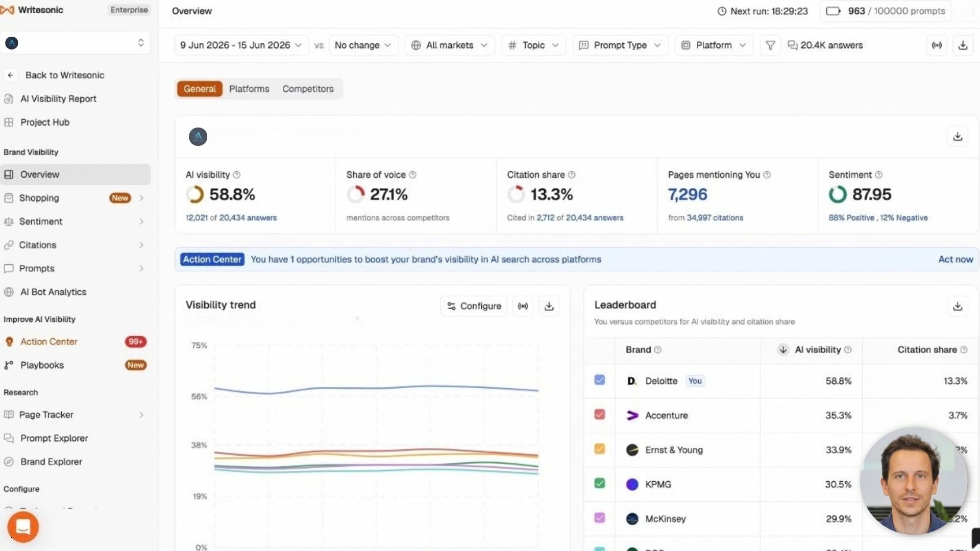Click the download icon in top filter bar
The image size is (980, 551).
pyautogui.click(x=963, y=45)
